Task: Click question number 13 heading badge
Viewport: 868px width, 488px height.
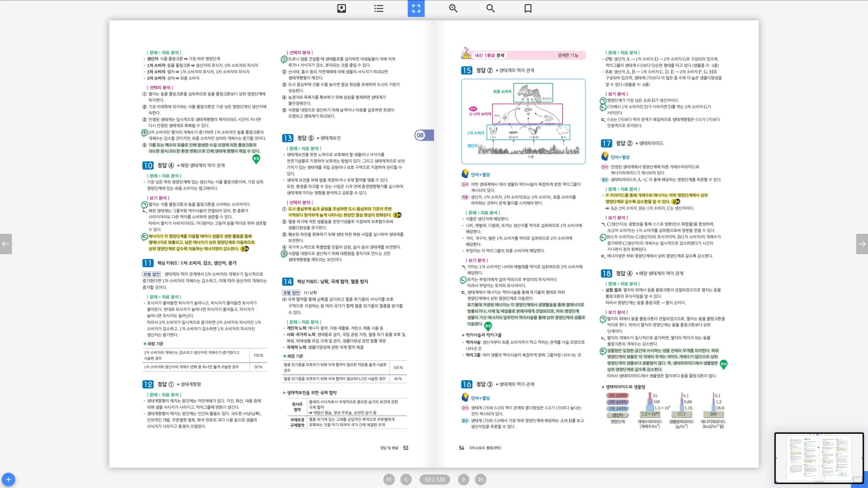Action: (287, 138)
